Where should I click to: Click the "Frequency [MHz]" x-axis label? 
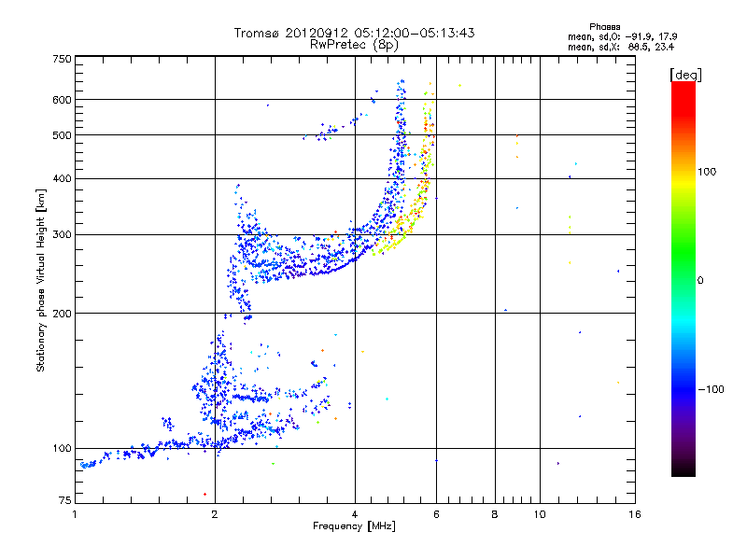pyautogui.click(x=354, y=526)
